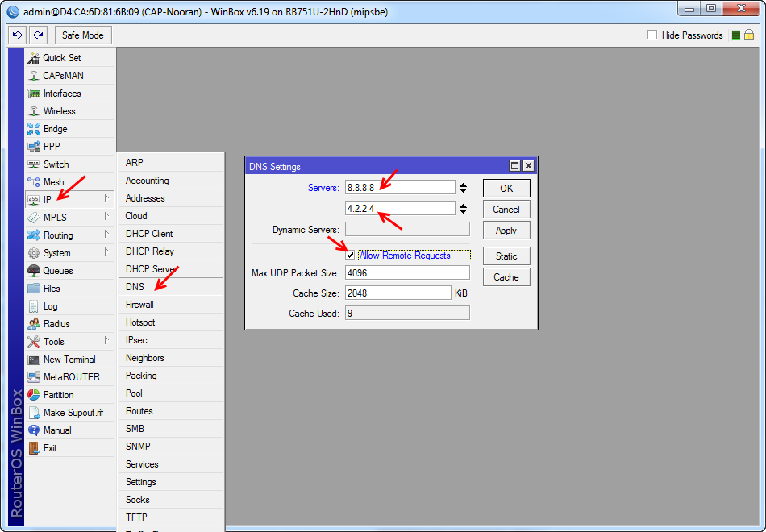Click the Redo arrow toolbar icon
The width and height of the screenshot is (766, 532).
click(x=38, y=35)
